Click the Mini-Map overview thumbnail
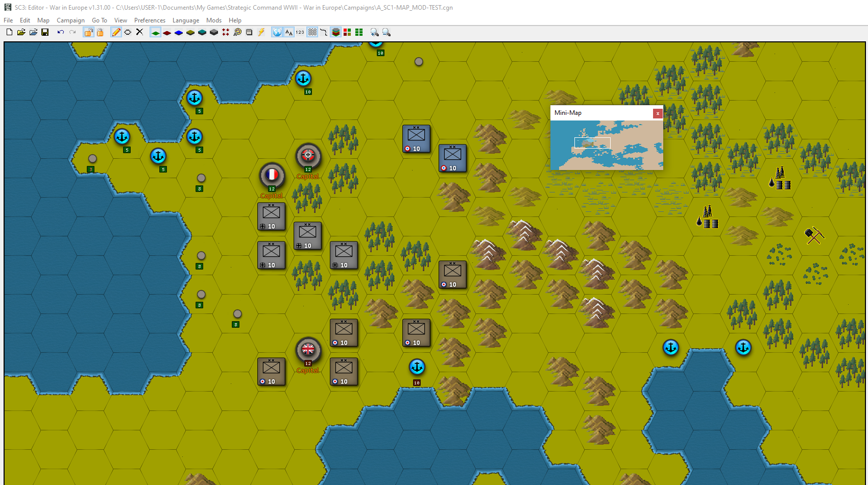868x485 pixels. 607,145
